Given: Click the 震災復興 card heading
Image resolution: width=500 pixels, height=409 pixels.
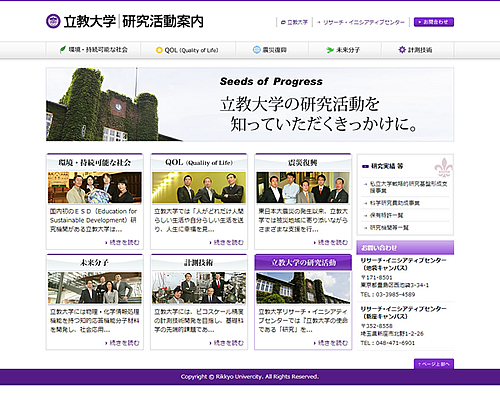Looking at the screenshot, I should click(303, 163).
